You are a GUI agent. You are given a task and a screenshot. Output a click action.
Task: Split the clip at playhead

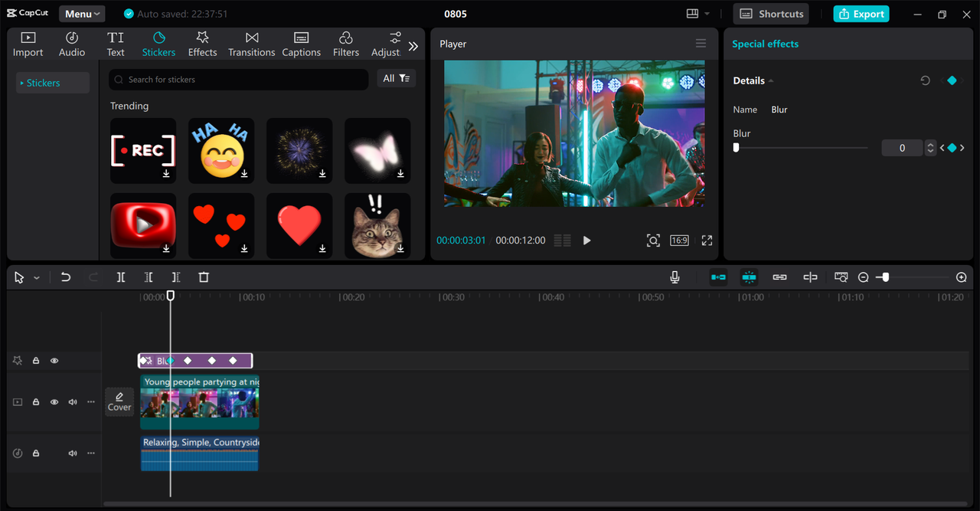[121, 277]
